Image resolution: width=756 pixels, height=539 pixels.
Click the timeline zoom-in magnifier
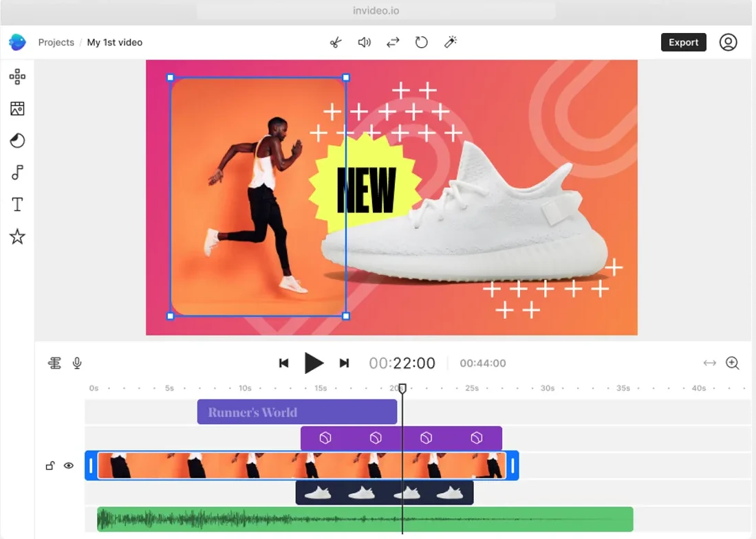[733, 363]
